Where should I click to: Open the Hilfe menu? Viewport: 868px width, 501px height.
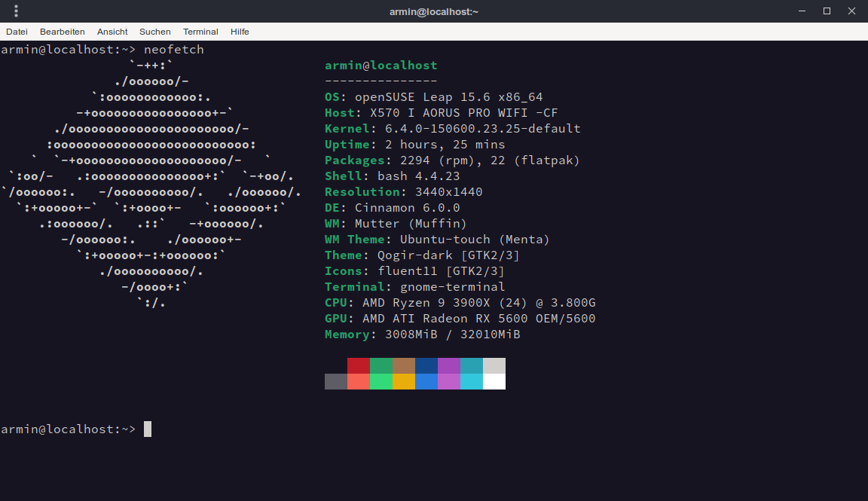[x=240, y=32]
